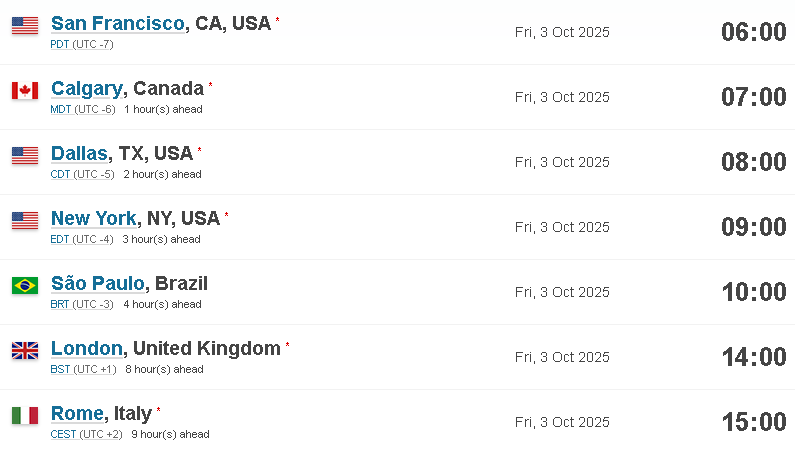Click the USA flag beside Dallas

pyautogui.click(x=25, y=156)
